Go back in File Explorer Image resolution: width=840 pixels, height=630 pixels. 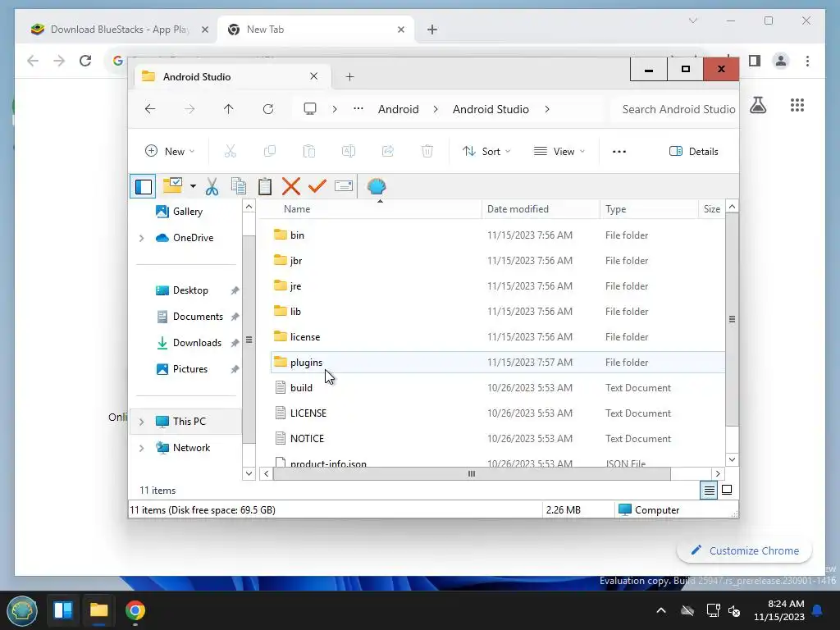click(150, 109)
